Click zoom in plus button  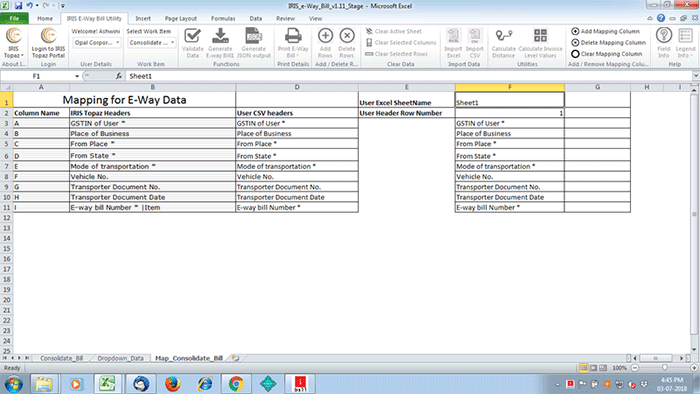click(694, 368)
